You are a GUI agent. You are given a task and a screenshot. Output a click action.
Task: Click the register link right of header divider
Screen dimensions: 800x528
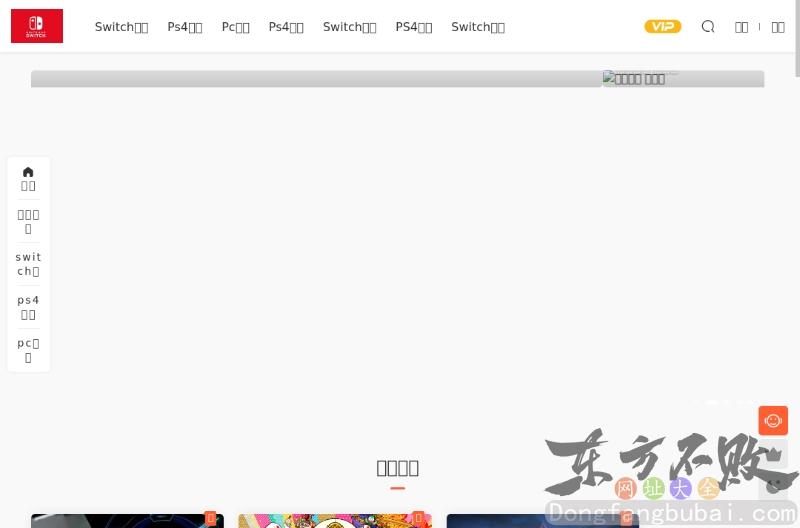coord(778,27)
